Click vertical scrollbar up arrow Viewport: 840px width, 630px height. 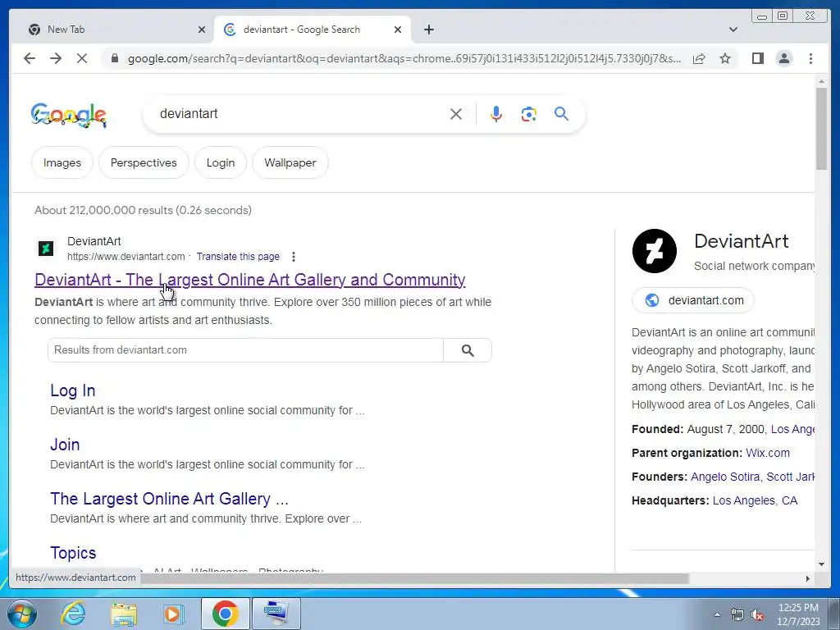click(x=821, y=81)
